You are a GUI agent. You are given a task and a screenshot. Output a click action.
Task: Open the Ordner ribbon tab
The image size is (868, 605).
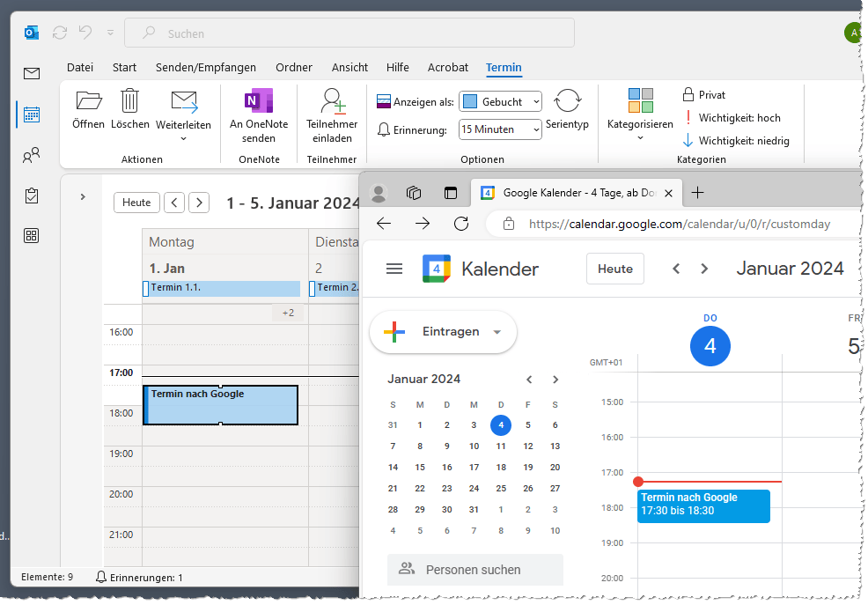294,68
